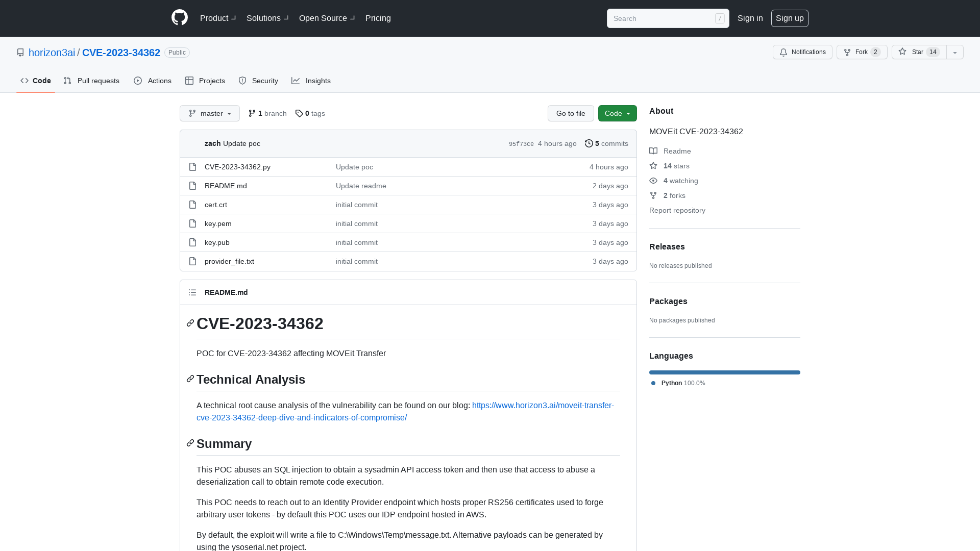The width and height of the screenshot is (980, 551).
Task: Click the Star icon to star repo
Action: pyautogui.click(x=902, y=52)
